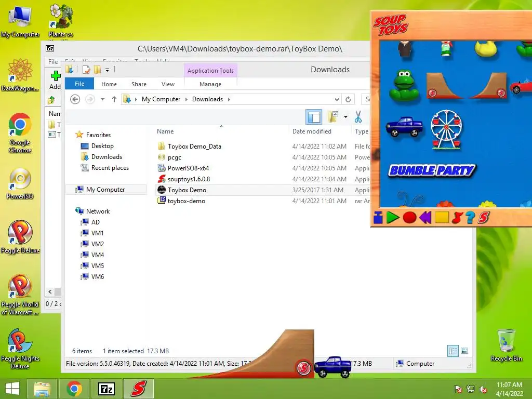Open help with the blue question mark
The height and width of the screenshot is (399, 532).
point(470,218)
